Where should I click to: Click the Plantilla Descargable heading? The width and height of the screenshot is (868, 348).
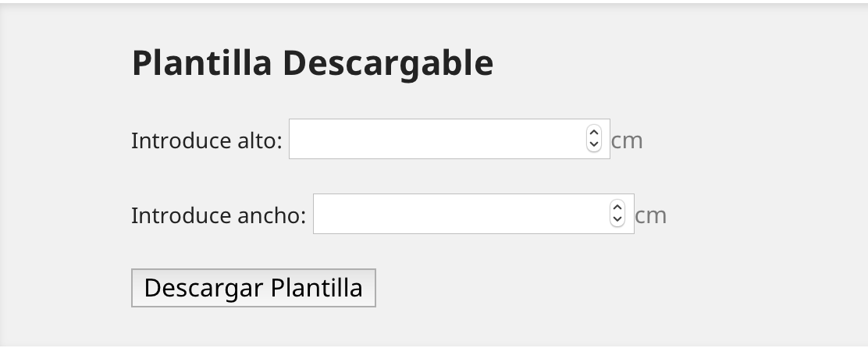312,63
